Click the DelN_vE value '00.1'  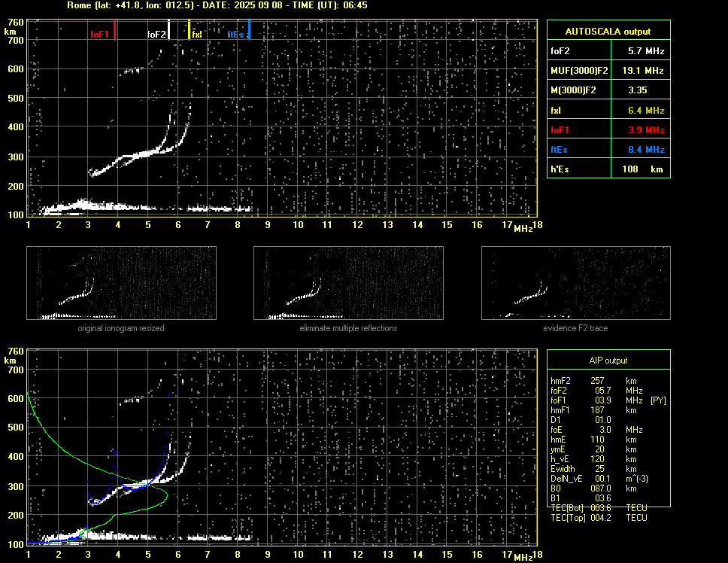602,479
